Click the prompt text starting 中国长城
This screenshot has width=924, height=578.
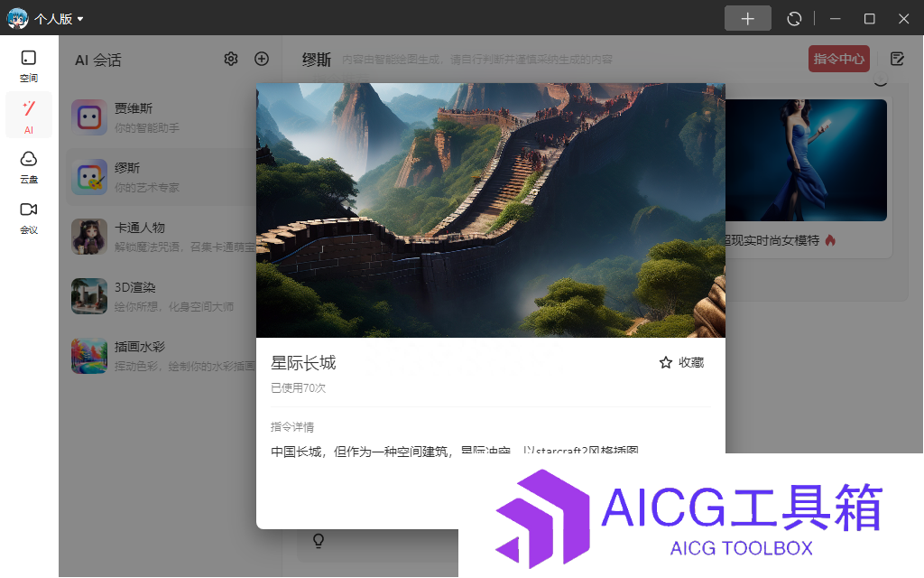pyautogui.click(x=455, y=450)
